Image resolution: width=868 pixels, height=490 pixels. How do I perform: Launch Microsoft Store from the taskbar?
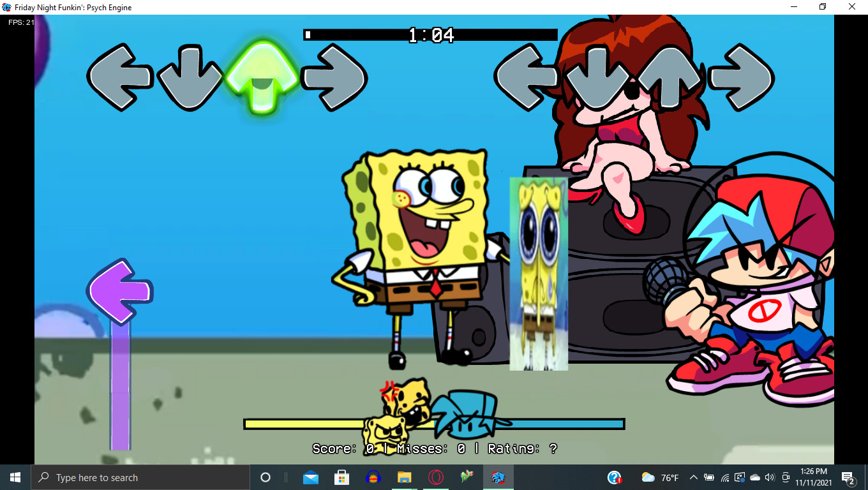[341, 477]
